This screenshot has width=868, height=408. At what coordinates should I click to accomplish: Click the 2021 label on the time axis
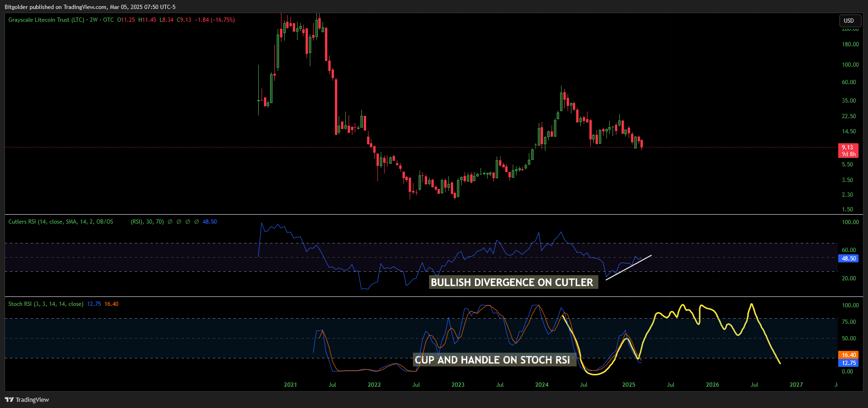[x=290, y=385]
